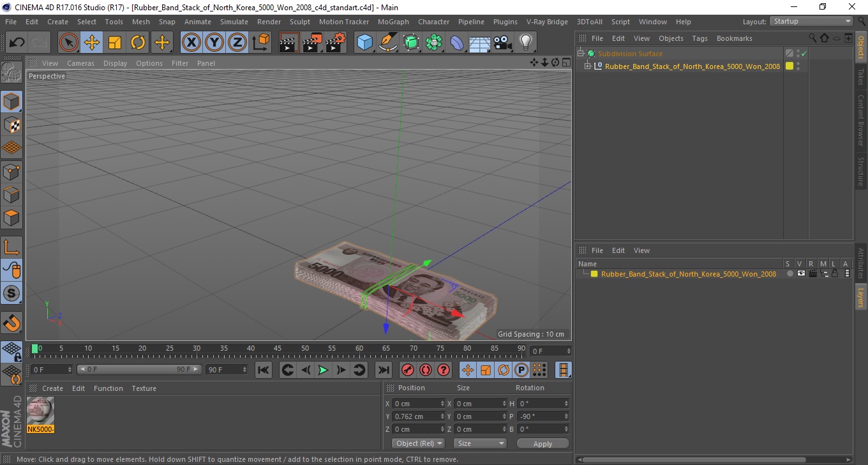Open viewport Cameras menu
Viewport: 868px width, 465px height.
tap(80, 63)
